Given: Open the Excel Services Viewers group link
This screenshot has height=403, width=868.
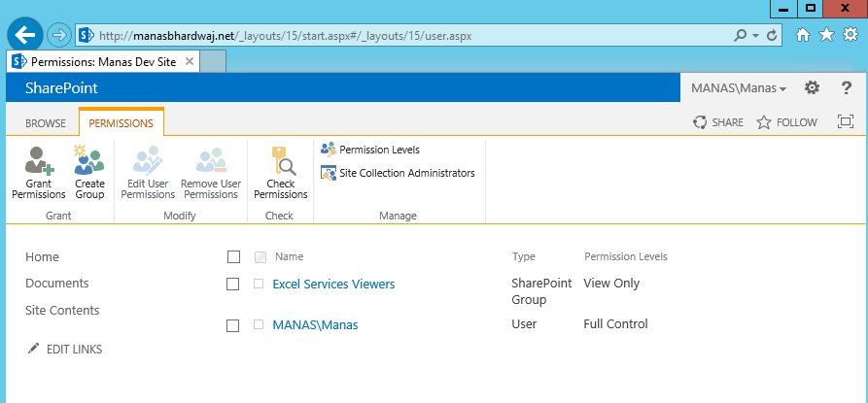Looking at the screenshot, I should click(333, 285).
